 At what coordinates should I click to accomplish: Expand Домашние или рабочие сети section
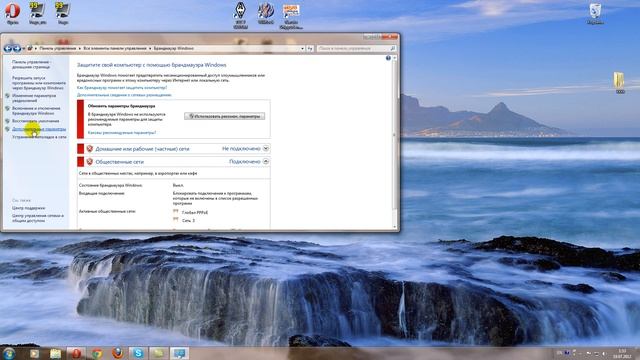[266, 149]
